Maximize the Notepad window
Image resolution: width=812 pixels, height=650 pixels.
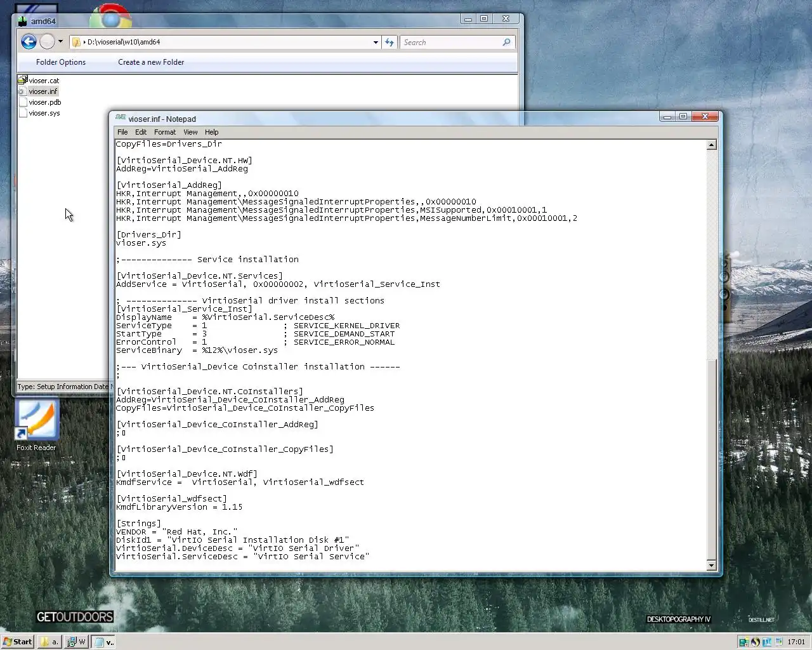[x=683, y=117]
